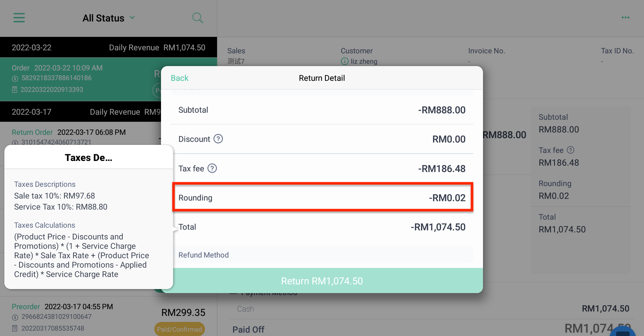Click the 2022-03-22 Daily Revenue header
The image size is (644, 336).
(x=108, y=47)
